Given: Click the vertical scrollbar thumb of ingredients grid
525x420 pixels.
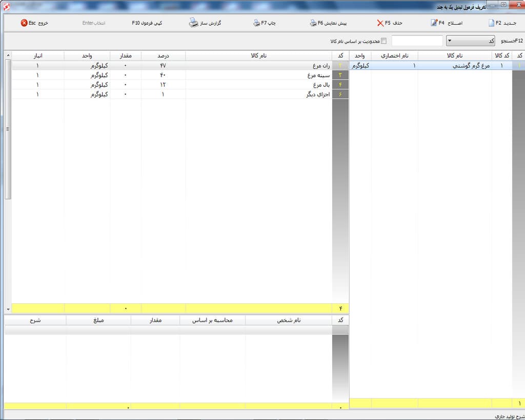Looking at the screenshot, I should (x=8, y=130).
